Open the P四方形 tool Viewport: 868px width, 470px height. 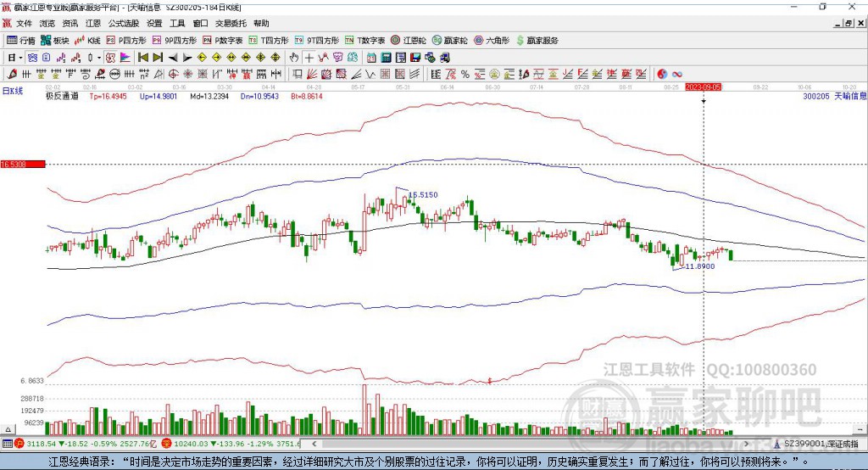click(126, 41)
